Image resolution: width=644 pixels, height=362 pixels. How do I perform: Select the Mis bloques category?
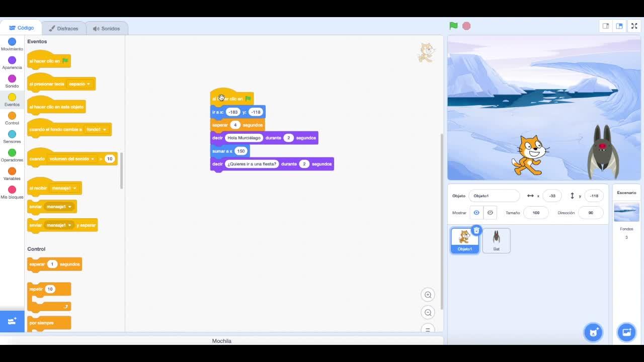[x=12, y=193]
